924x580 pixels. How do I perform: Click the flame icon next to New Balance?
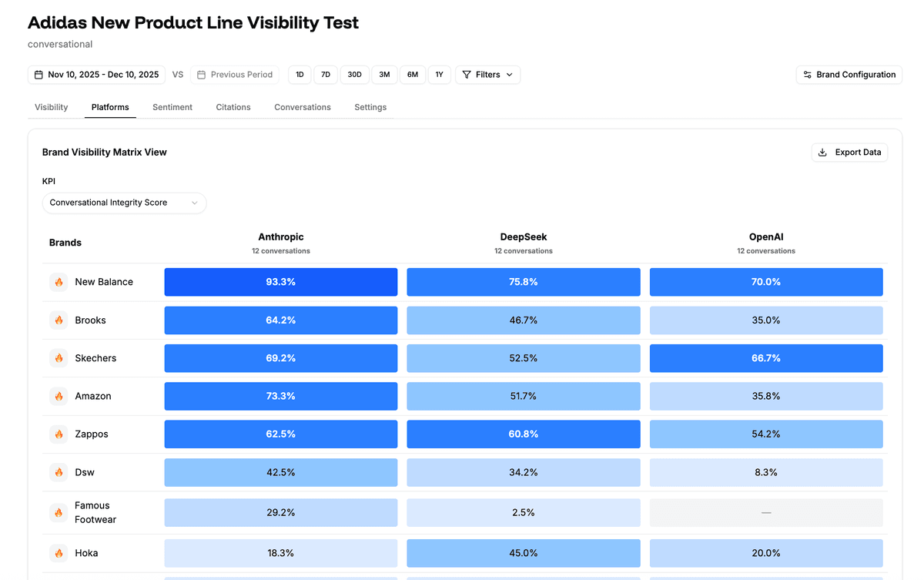pos(59,282)
